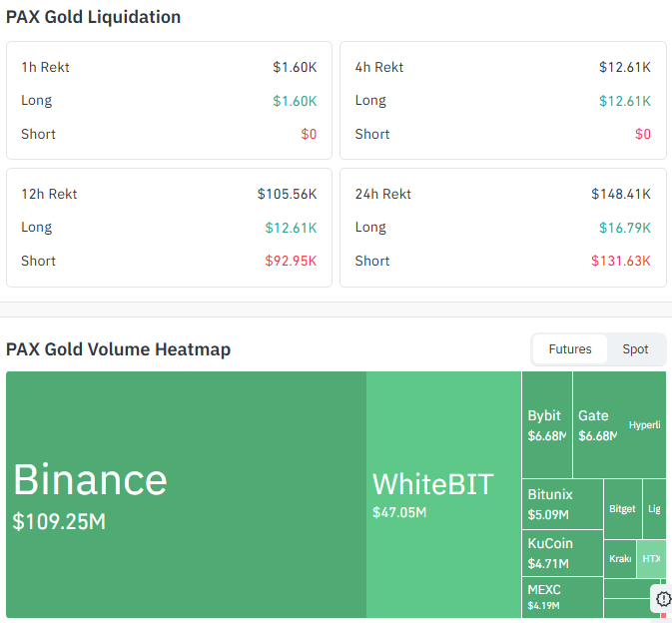The height and width of the screenshot is (623, 672).
Task: Click the '4h Rekt' label
Action: pyautogui.click(x=379, y=67)
